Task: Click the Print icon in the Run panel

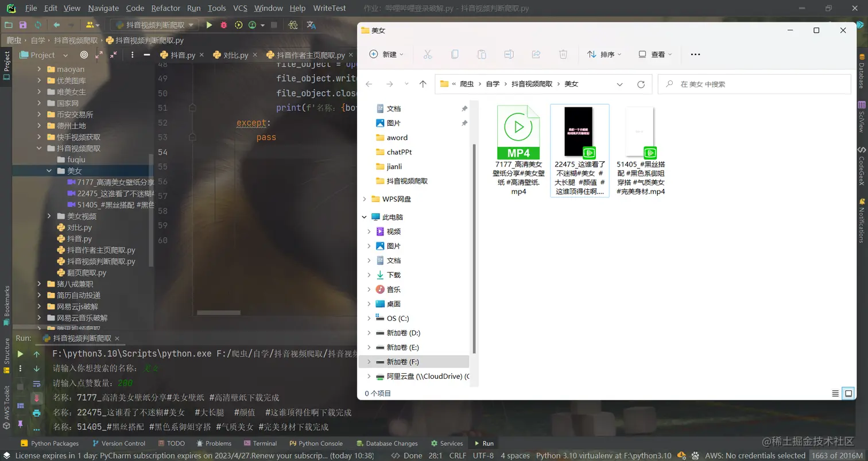Action: coord(37,413)
